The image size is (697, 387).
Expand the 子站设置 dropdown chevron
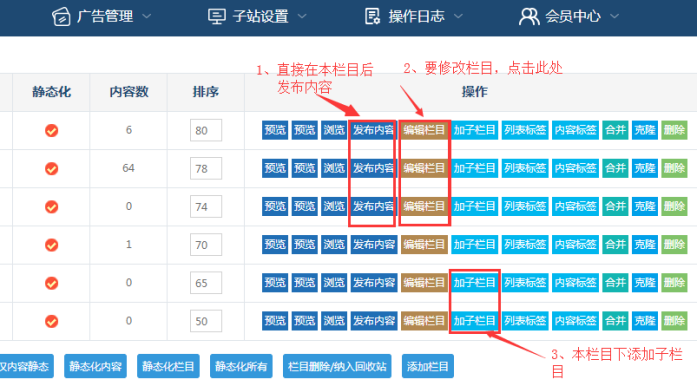pyautogui.click(x=302, y=16)
